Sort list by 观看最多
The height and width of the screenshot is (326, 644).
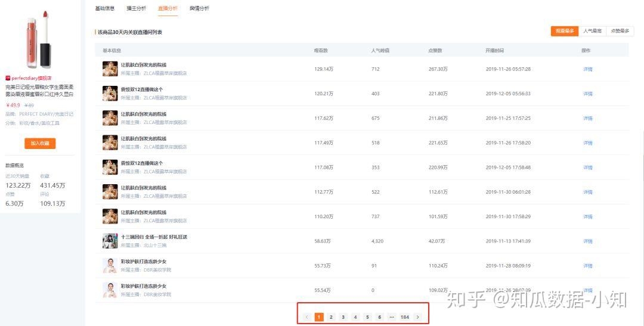click(565, 31)
